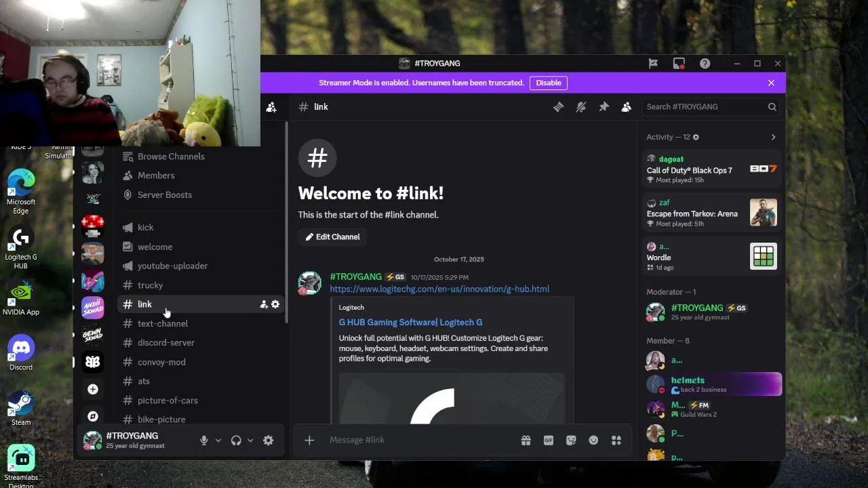Open Discord Help question mark icon
The height and width of the screenshot is (488, 868).
click(x=705, y=63)
